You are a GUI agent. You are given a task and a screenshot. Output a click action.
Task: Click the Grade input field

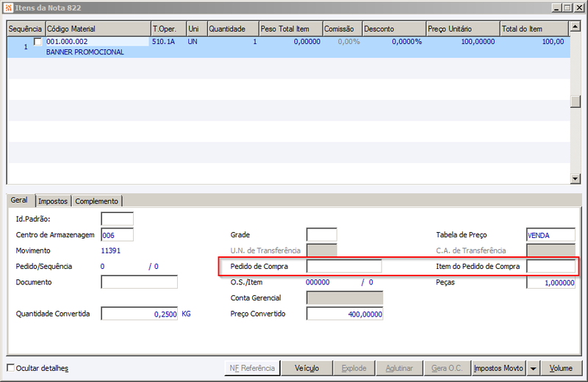pos(321,234)
